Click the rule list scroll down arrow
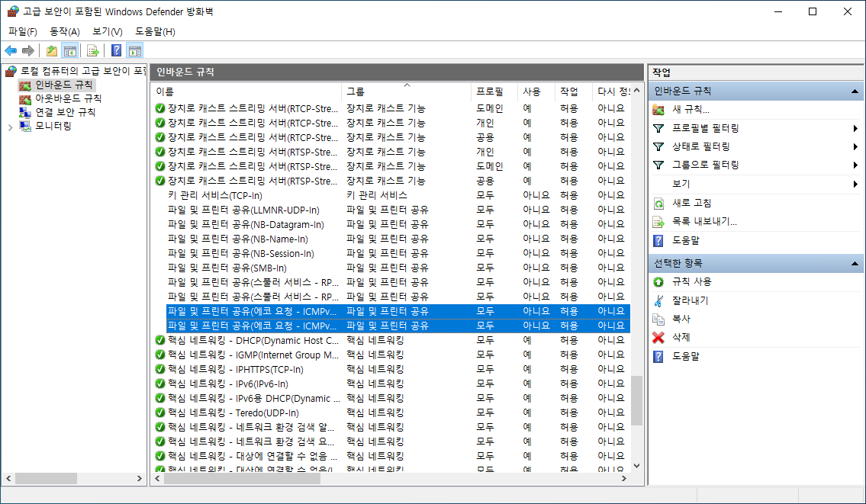The width and height of the screenshot is (866, 504). coord(637,466)
